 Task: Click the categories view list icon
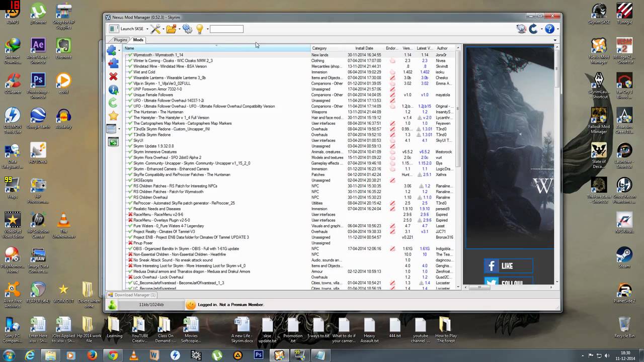coord(111,129)
